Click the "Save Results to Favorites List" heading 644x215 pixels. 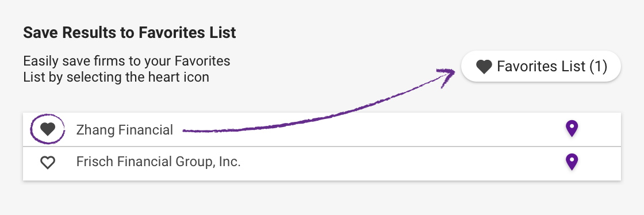coord(130,33)
